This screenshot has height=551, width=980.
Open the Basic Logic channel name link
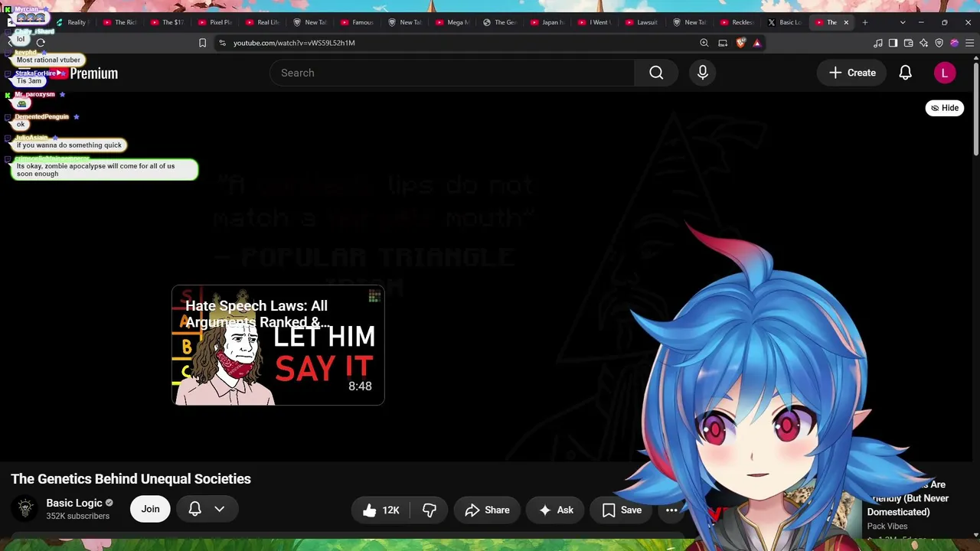click(x=74, y=503)
